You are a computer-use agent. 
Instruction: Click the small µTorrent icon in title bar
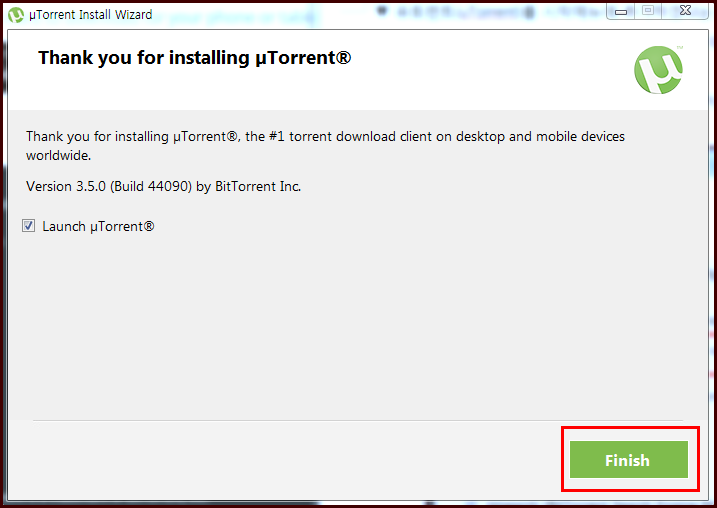tap(16, 15)
